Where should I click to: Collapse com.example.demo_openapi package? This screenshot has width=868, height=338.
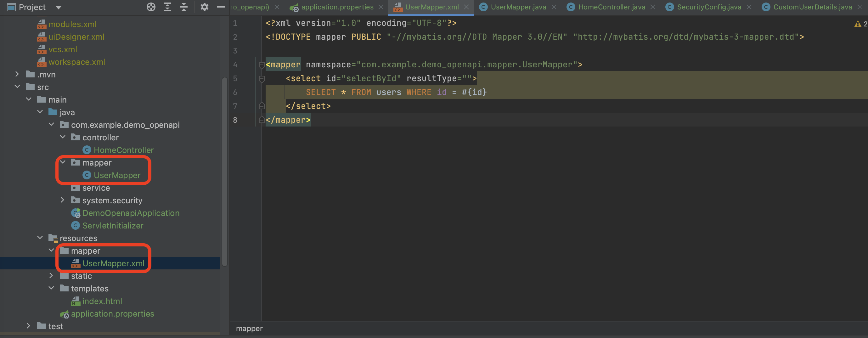pyautogui.click(x=51, y=125)
